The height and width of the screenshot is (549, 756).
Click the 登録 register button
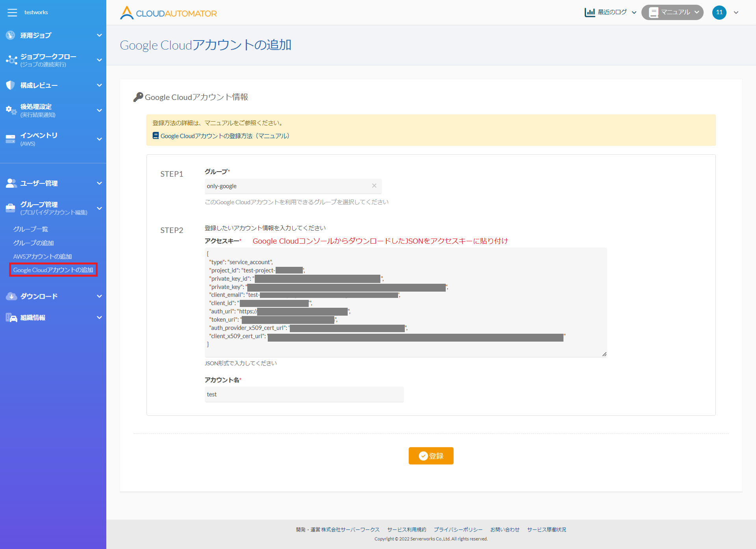coord(431,456)
